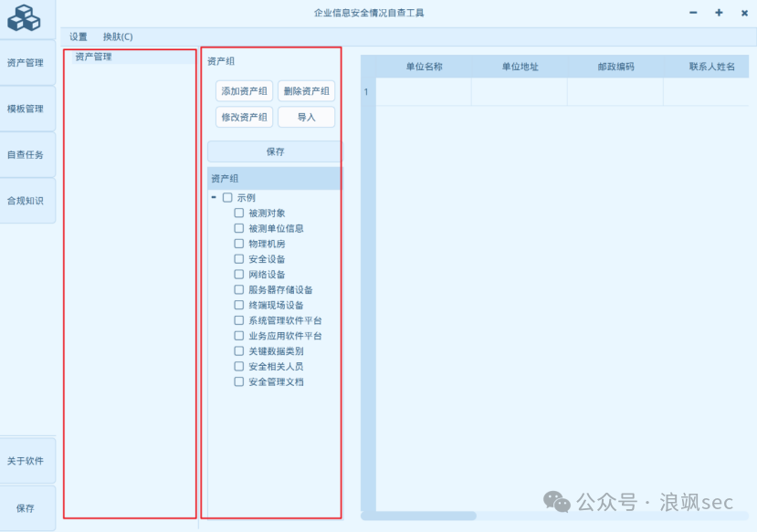Check the 终端现场设备 checkbox
The height and width of the screenshot is (532, 757).
coord(239,305)
